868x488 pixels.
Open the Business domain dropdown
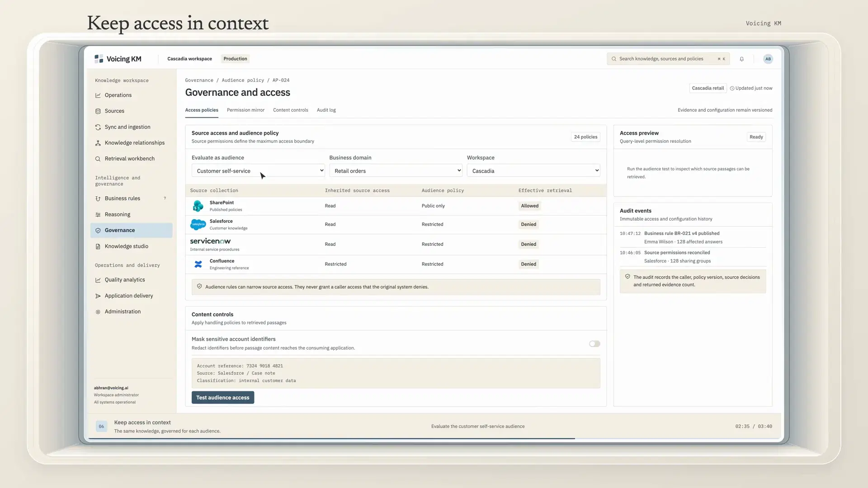396,171
